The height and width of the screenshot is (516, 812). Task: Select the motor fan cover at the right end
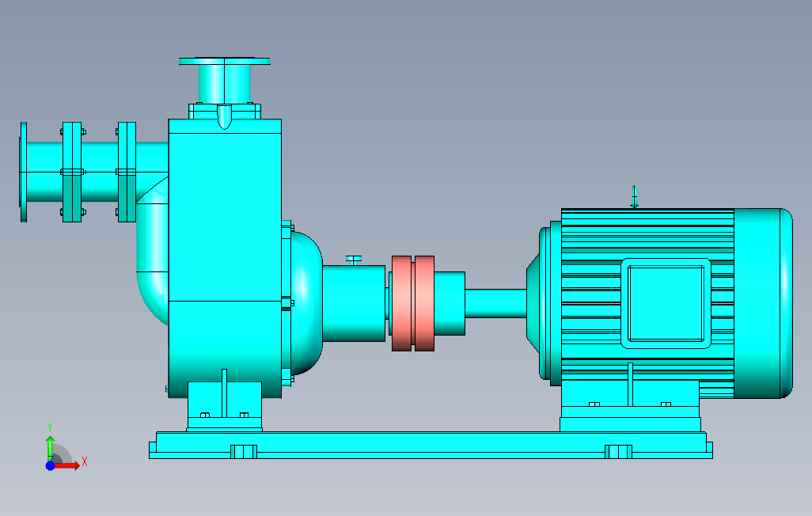(763, 304)
